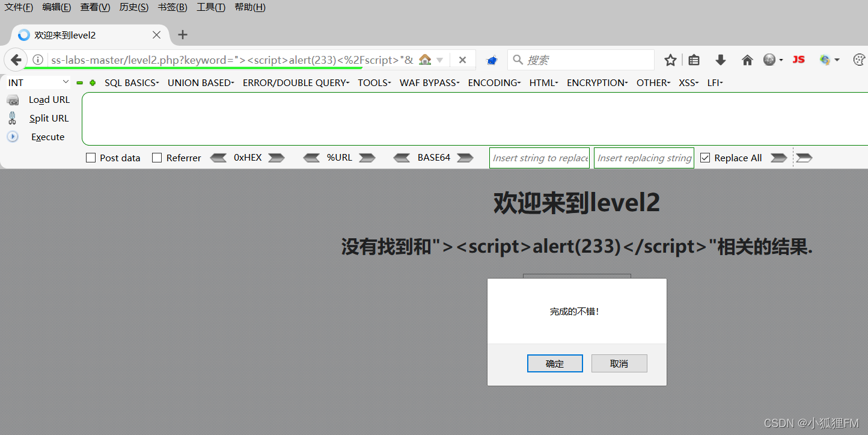Expand XSS menu in HackBar
This screenshot has width=868, height=435.
coord(689,83)
